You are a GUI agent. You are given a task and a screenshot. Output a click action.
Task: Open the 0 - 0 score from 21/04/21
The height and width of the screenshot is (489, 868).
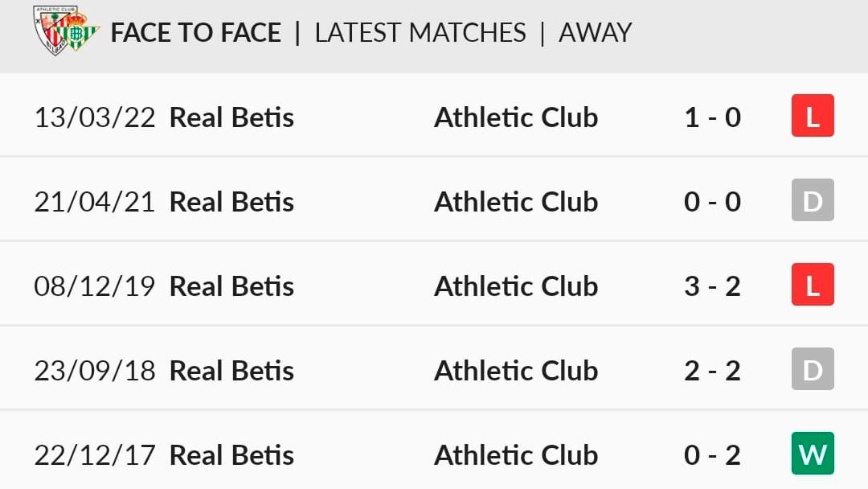pos(712,202)
